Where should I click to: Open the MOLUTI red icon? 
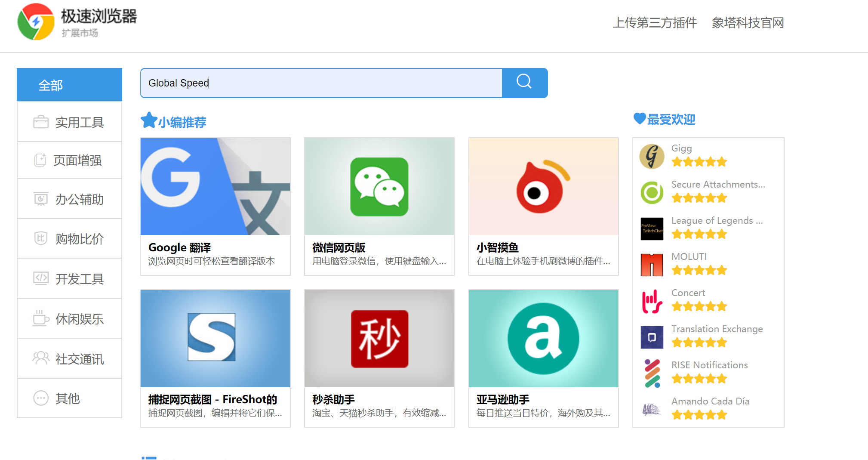click(x=652, y=265)
